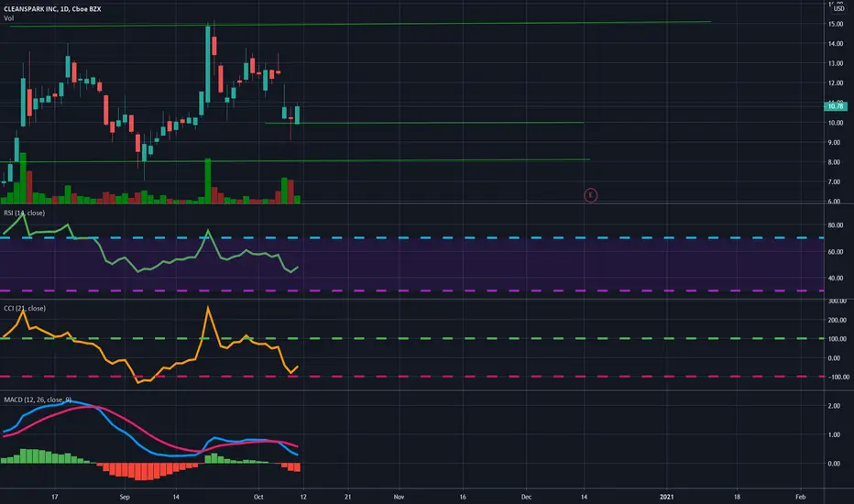Image resolution: width=854 pixels, height=504 pixels.
Task: Click the Sep date label on time axis
Action: pyautogui.click(x=125, y=497)
